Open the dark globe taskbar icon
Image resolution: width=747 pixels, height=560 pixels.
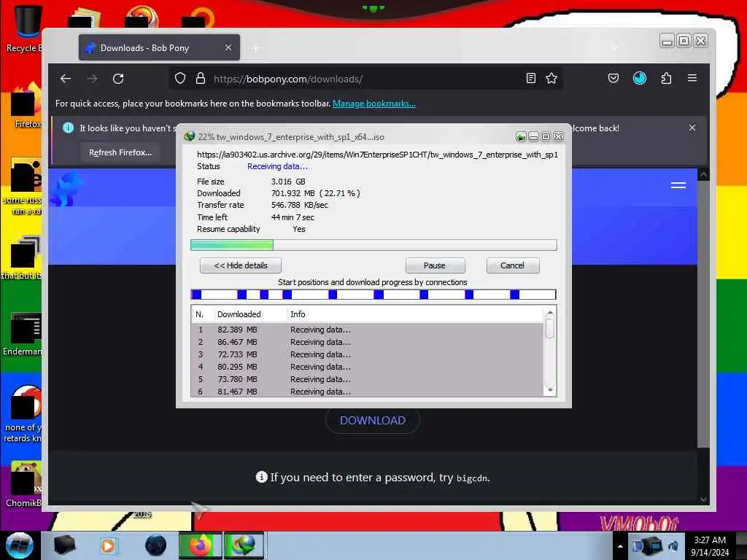(156, 545)
